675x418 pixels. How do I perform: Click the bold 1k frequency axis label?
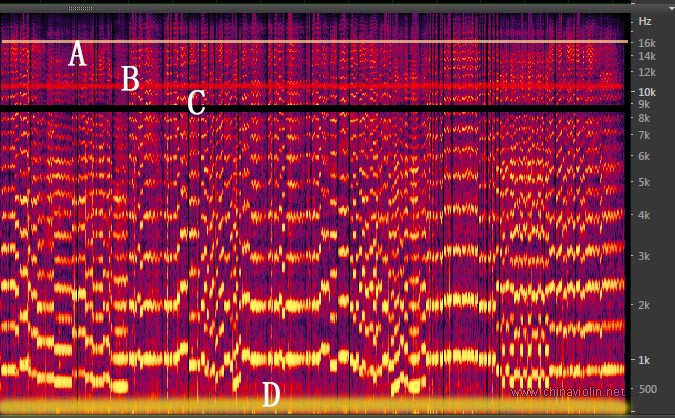coord(646,360)
